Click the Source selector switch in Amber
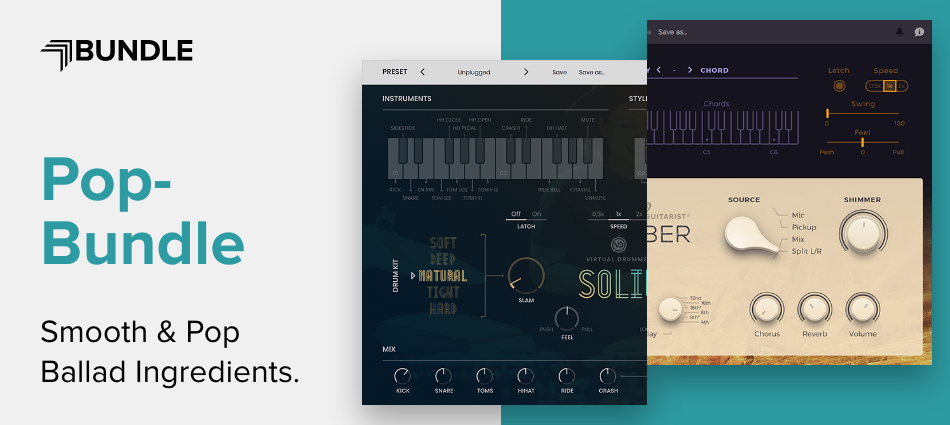Screen dimensions: 950x425 (751, 235)
